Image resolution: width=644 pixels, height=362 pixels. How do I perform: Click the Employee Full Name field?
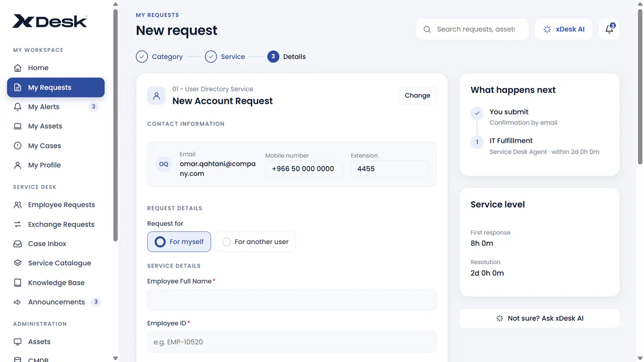coord(292,300)
